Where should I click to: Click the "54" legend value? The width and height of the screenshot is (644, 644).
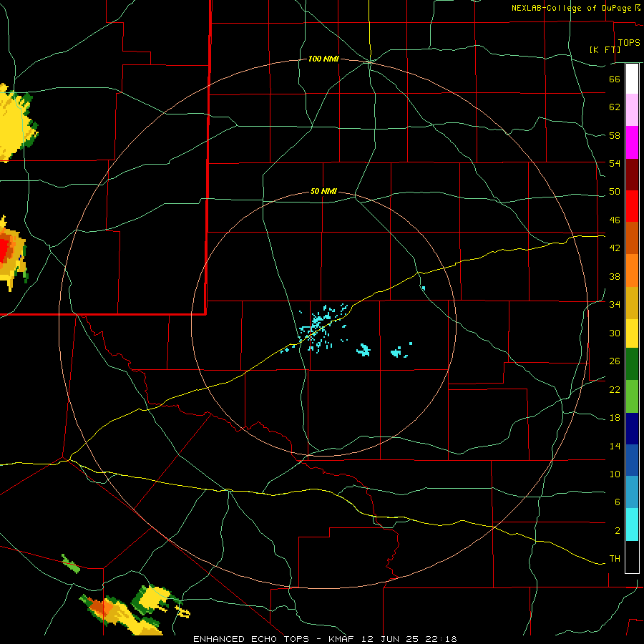[x=615, y=163]
